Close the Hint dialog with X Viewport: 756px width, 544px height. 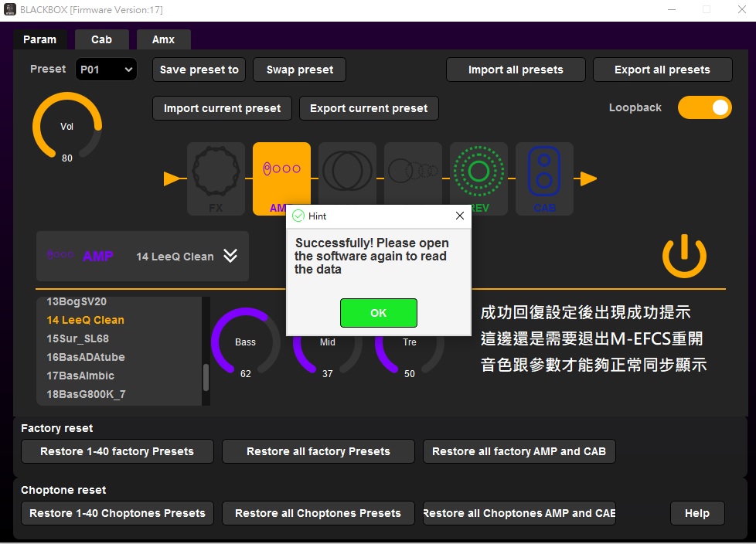click(459, 216)
